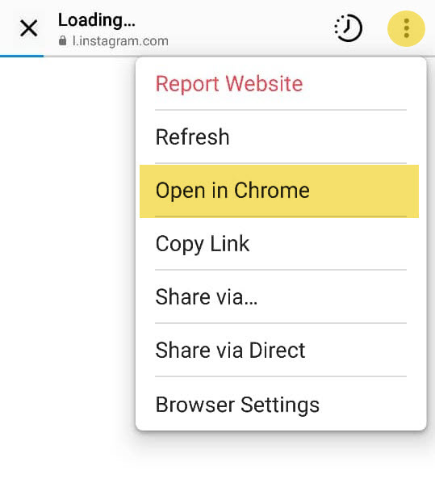The width and height of the screenshot is (435, 504).
Task: Click the blue page loading progress bar
Action: tap(22, 56)
